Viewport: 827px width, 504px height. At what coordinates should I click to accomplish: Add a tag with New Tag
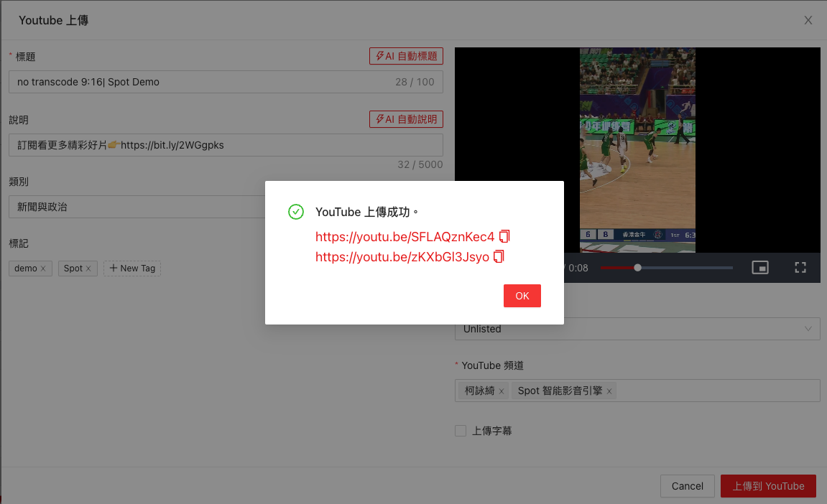(x=132, y=269)
